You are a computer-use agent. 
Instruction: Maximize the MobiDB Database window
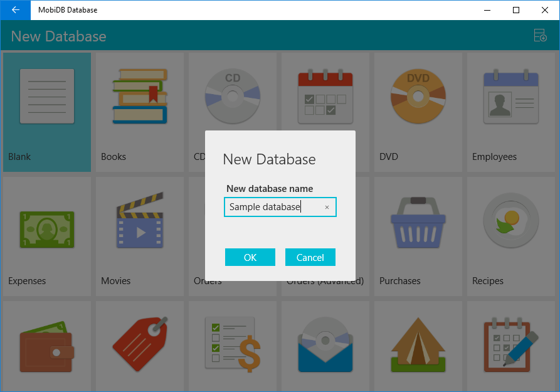(x=516, y=10)
